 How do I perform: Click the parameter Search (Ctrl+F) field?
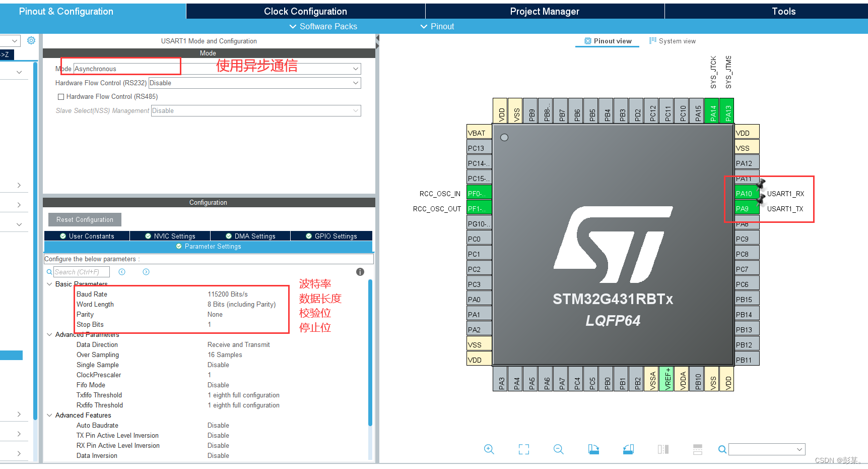[x=82, y=272]
